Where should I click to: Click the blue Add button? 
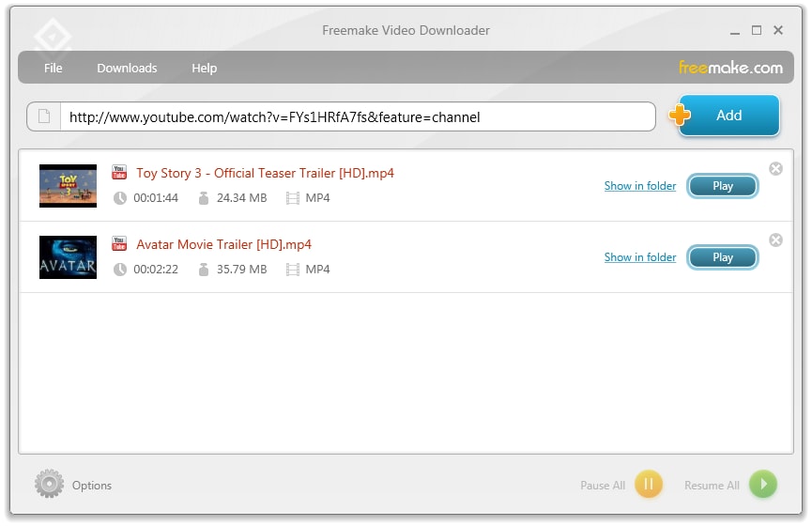pos(728,115)
